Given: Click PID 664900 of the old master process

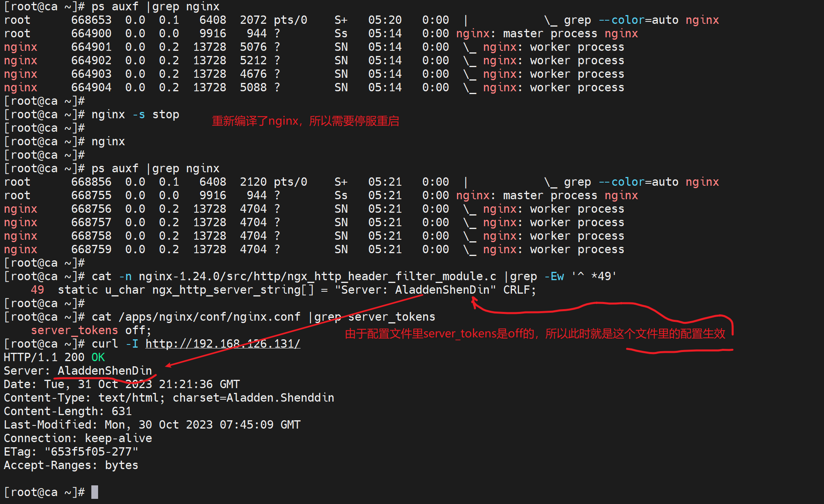Looking at the screenshot, I should coord(91,33).
